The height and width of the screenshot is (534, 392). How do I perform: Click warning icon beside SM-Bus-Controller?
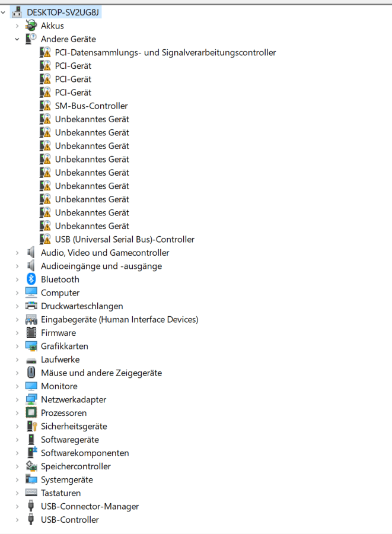coord(45,106)
